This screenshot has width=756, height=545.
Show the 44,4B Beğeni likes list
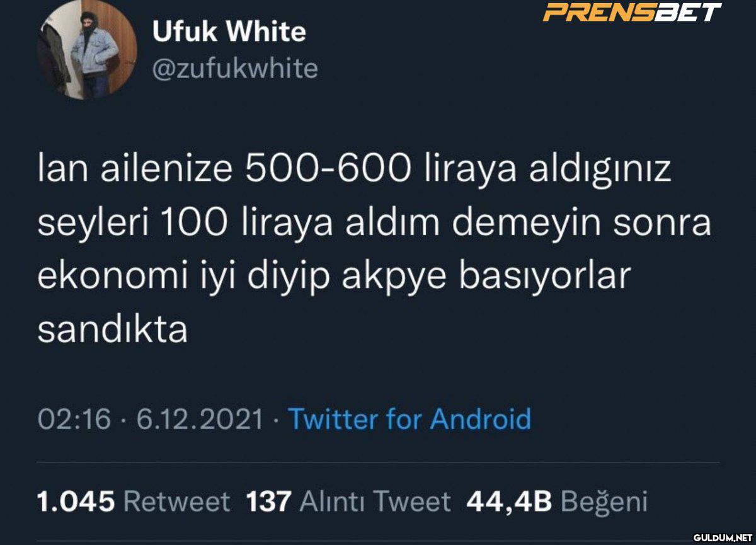[x=557, y=502]
